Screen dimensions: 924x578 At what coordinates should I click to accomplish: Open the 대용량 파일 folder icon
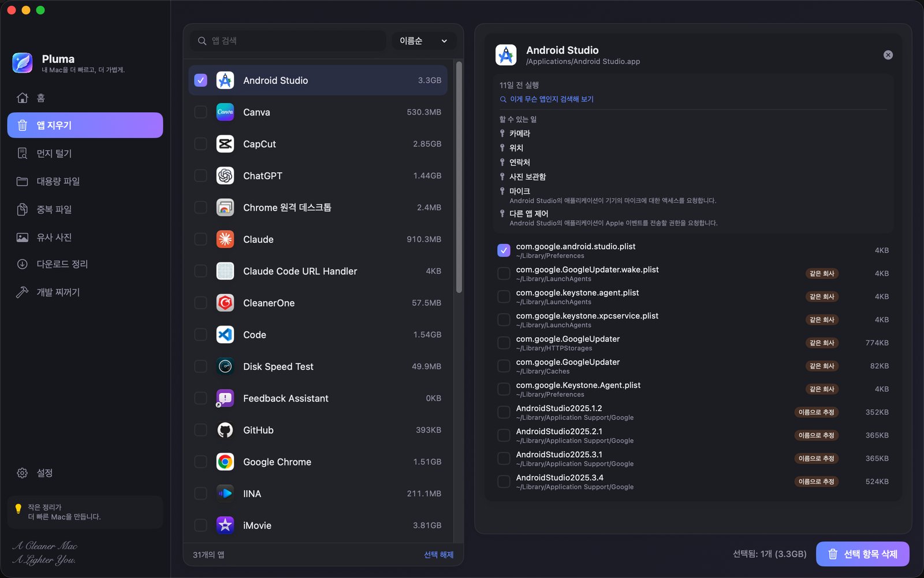[23, 181]
